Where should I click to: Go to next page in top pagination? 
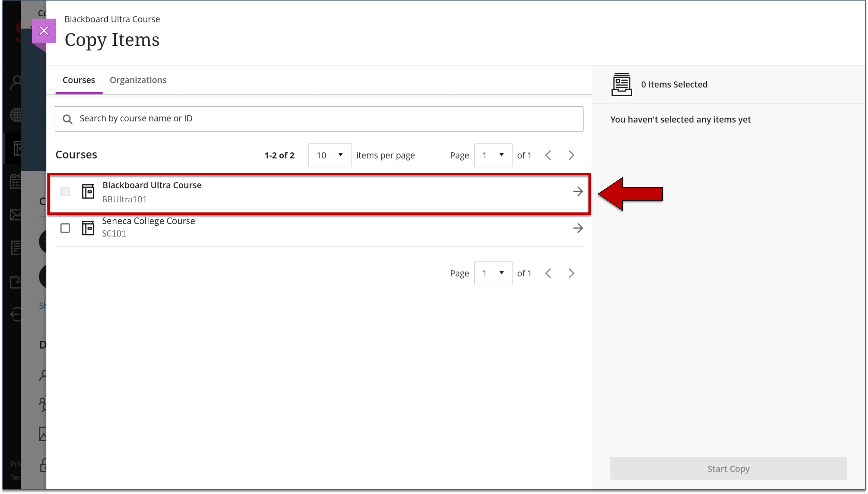click(x=571, y=155)
